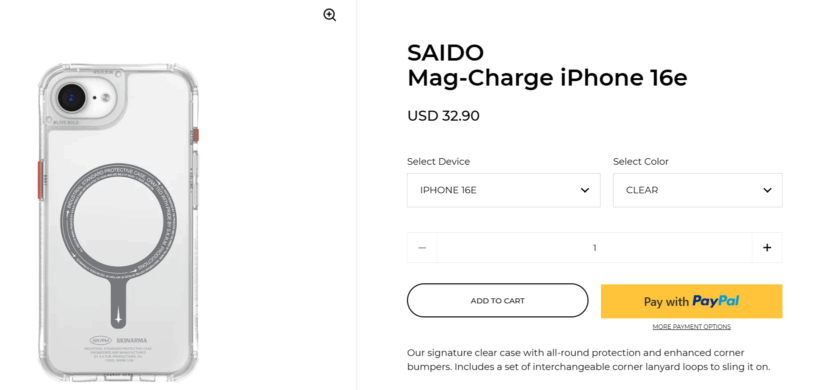820x390 pixels.
Task: Decrease quantity with the minus icon
Action: point(423,248)
